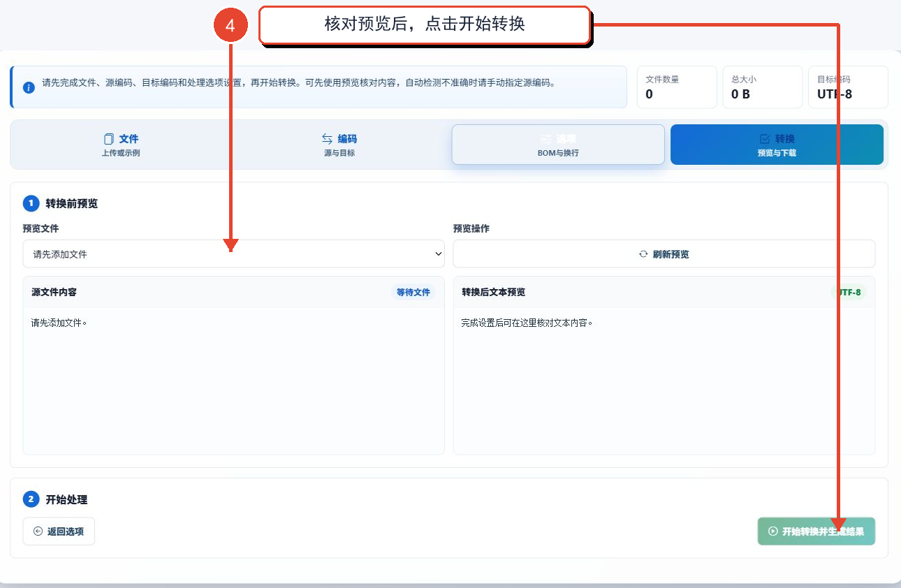Click the 目标编码 UTF-8 card

click(x=848, y=87)
